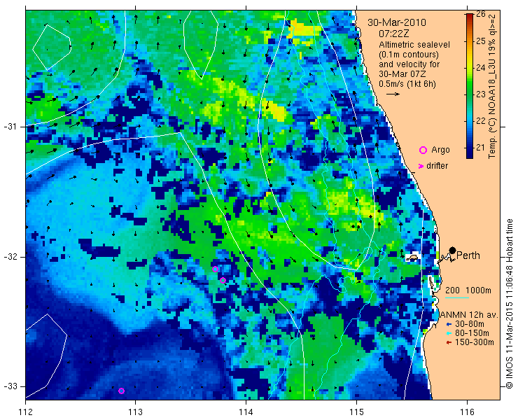Click the 'Altimetric sealevel' caption text
The image size is (518, 420).
414,44
